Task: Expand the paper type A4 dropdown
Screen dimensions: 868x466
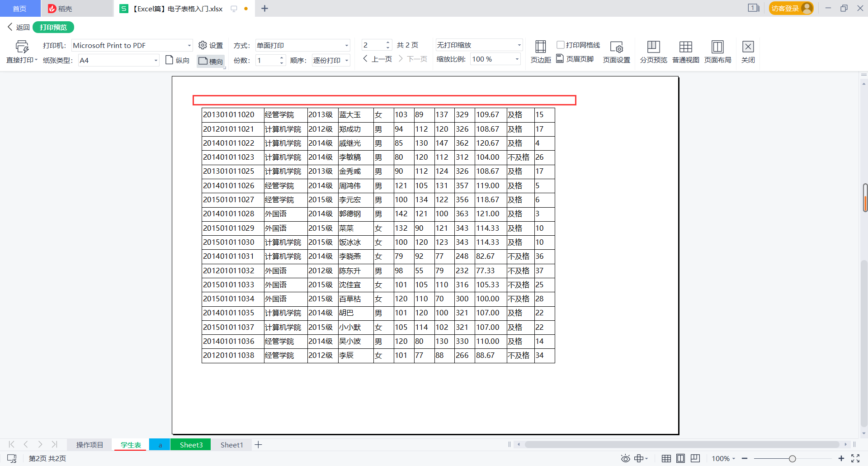Action: click(156, 60)
